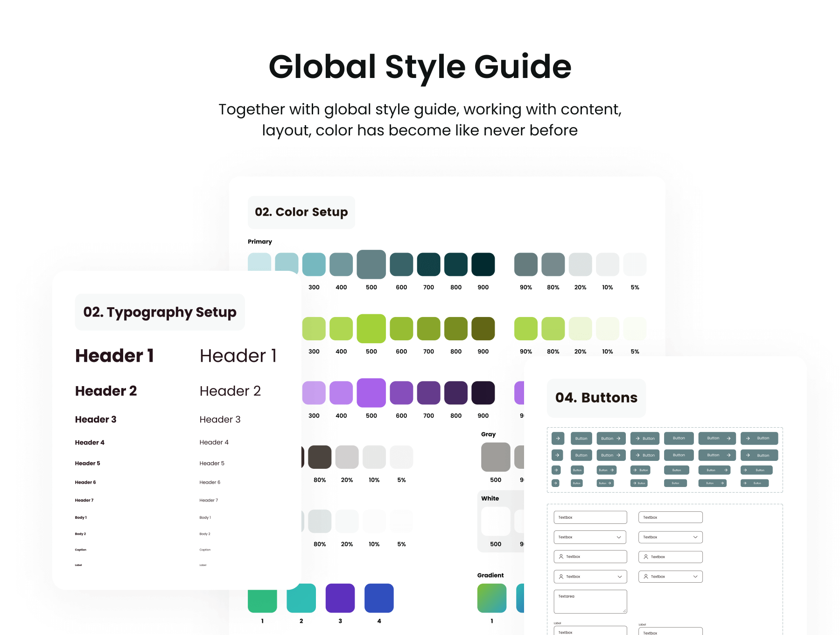840x635 pixels.
Task: Click the rightmost Button in the top row
Action: pos(759,438)
